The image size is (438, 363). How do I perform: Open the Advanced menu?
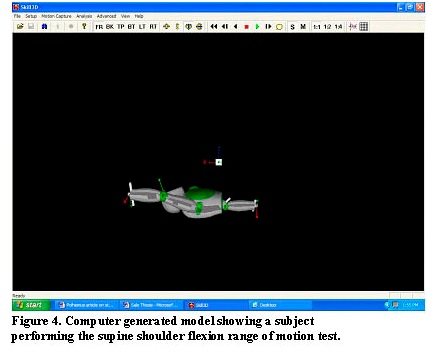(107, 16)
